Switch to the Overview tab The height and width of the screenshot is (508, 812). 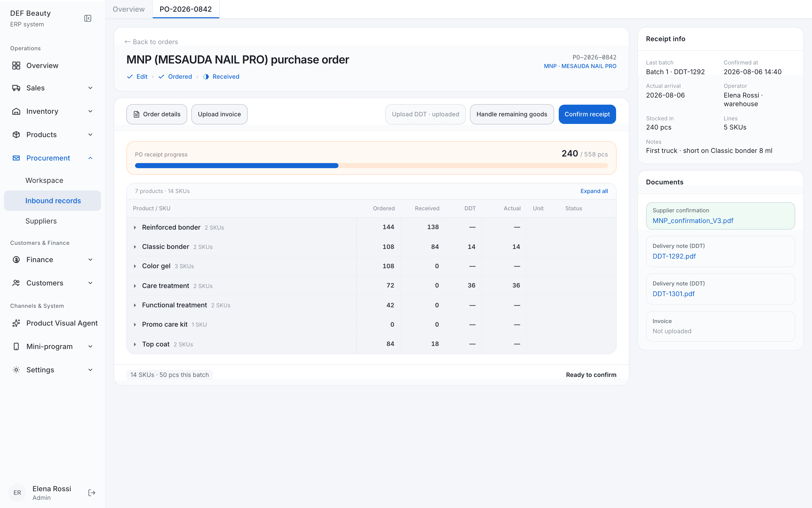[128, 9]
